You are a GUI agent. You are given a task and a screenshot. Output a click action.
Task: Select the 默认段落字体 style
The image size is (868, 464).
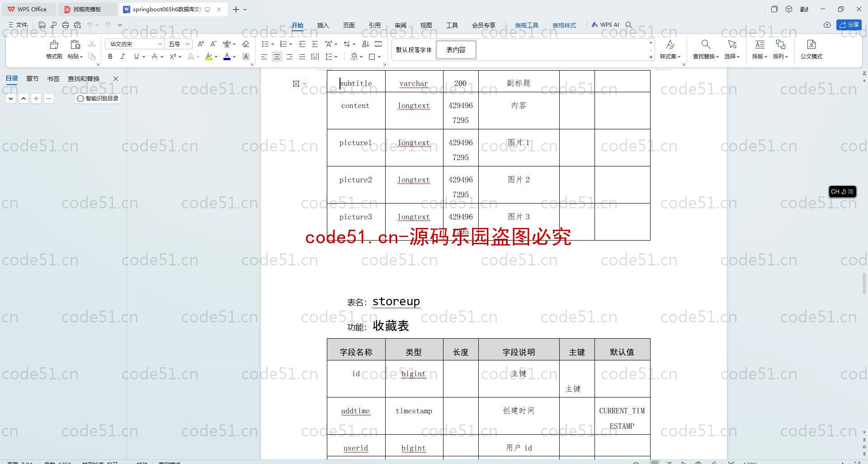pos(414,50)
